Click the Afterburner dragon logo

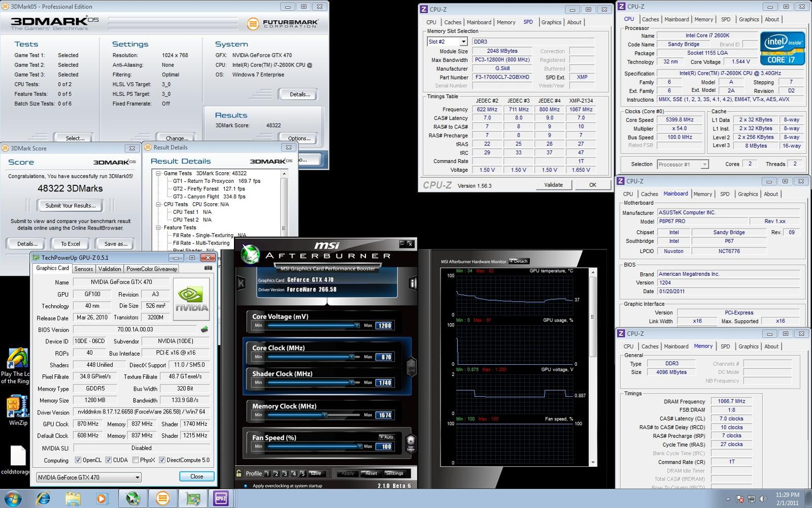(250, 255)
